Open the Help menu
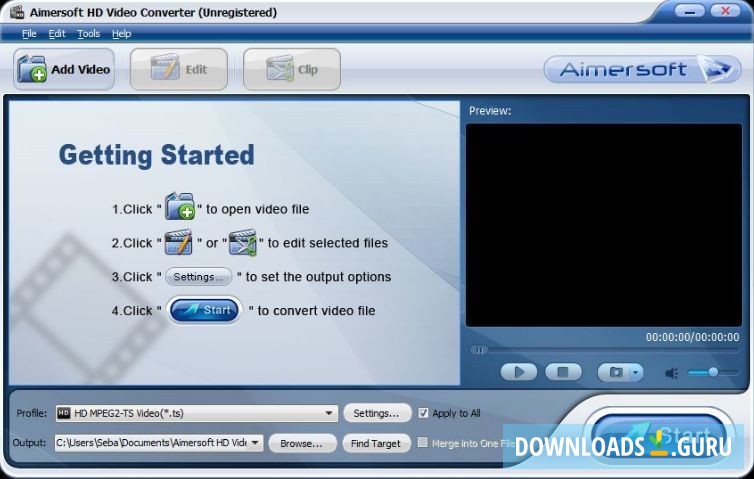The width and height of the screenshot is (754, 479). (121, 34)
